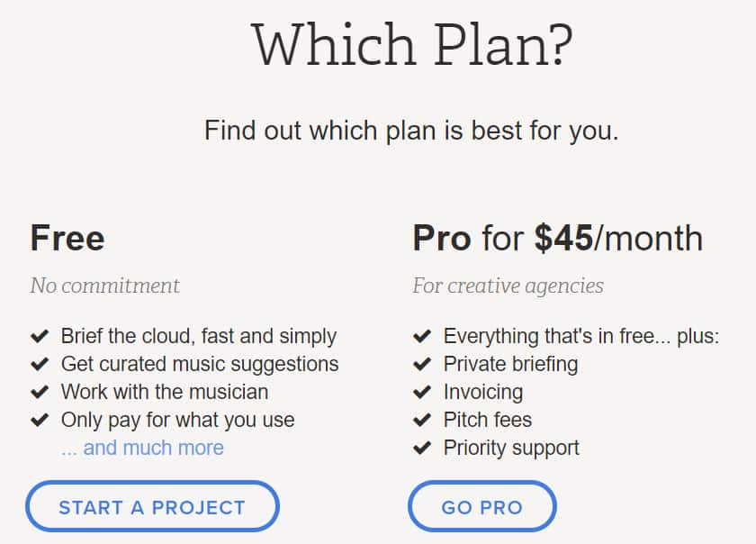Click the 'For creative agencies' subtitle

click(508, 286)
